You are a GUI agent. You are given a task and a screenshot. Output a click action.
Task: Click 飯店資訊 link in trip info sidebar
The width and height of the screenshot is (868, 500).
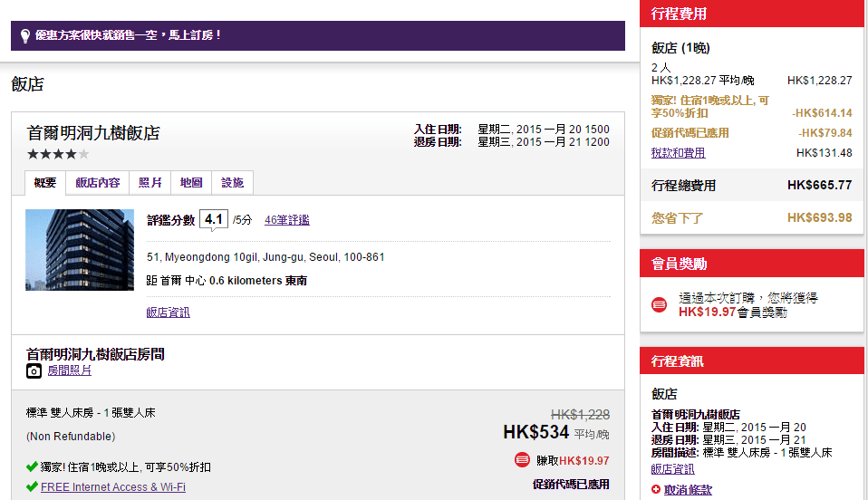click(672, 469)
